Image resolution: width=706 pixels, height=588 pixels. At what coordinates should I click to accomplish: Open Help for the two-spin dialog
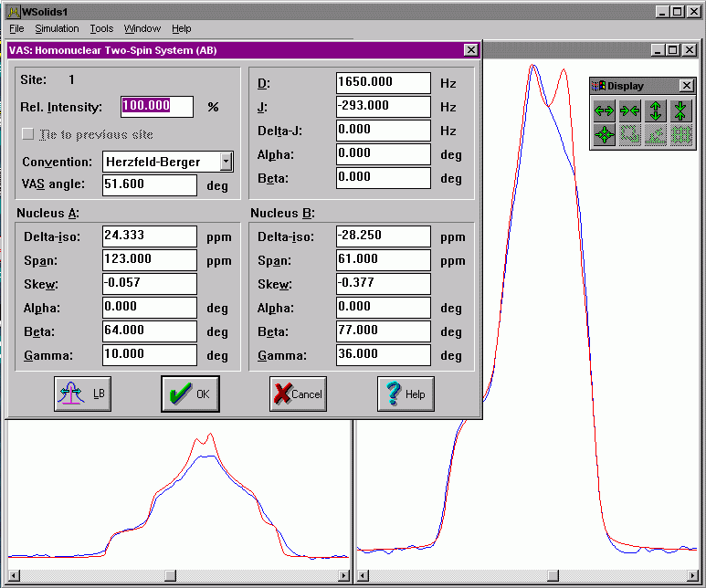click(x=406, y=394)
